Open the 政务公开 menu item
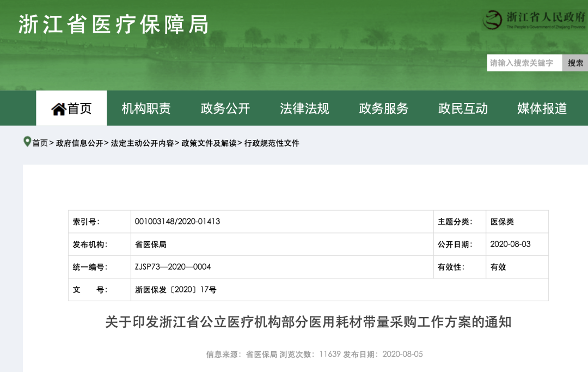Screen dimensions: 588x372 click(225, 108)
